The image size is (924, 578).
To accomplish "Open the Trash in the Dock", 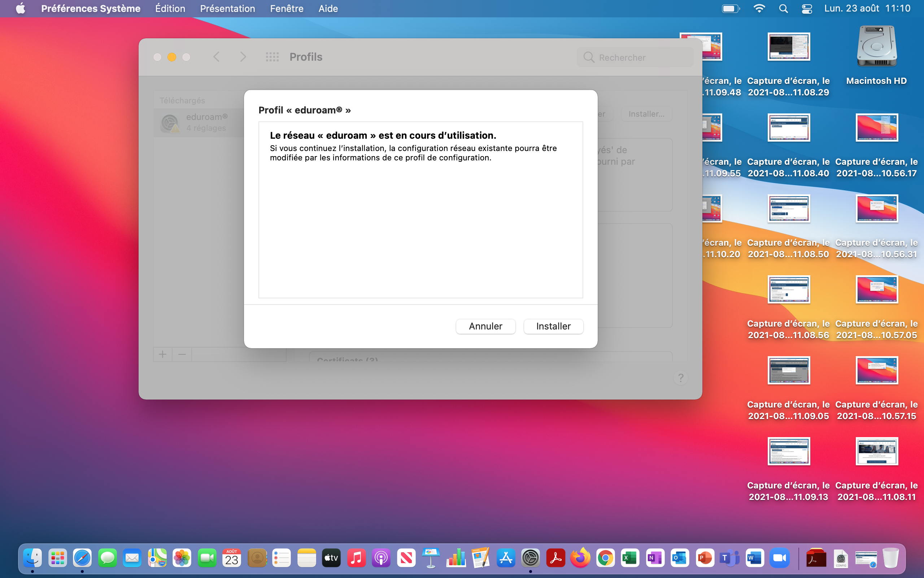I will coord(891,558).
